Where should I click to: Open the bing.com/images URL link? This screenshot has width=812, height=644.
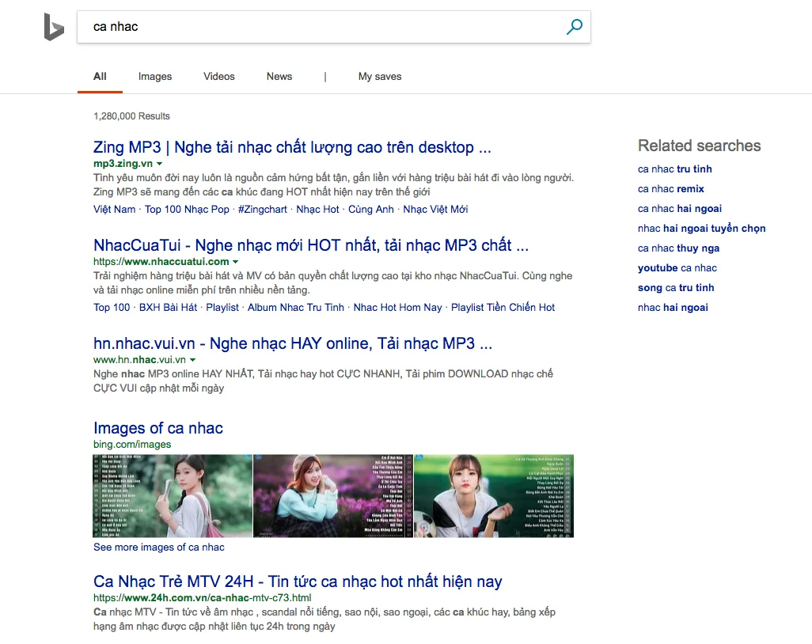pyautogui.click(x=132, y=444)
